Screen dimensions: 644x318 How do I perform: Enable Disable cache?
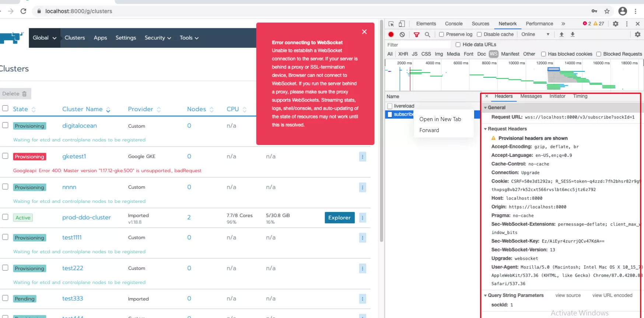(479, 34)
